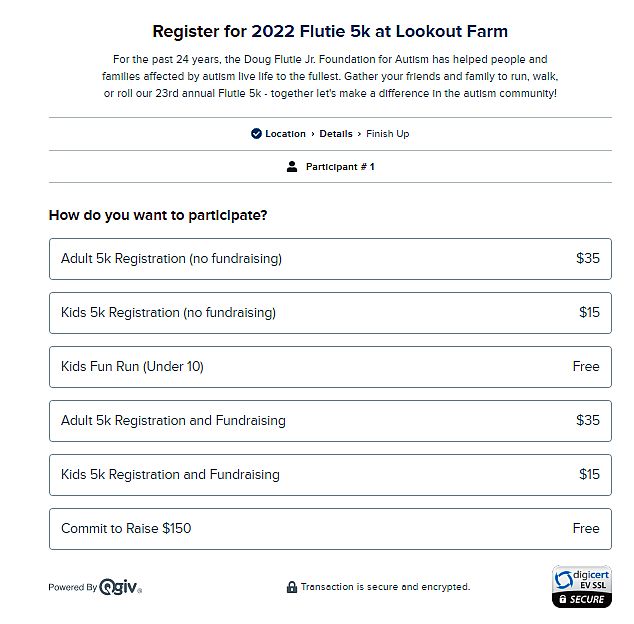The image size is (634, 624).
Task: Pick the Kids Fun Run (Under 10) option
Action: point(329,367)
